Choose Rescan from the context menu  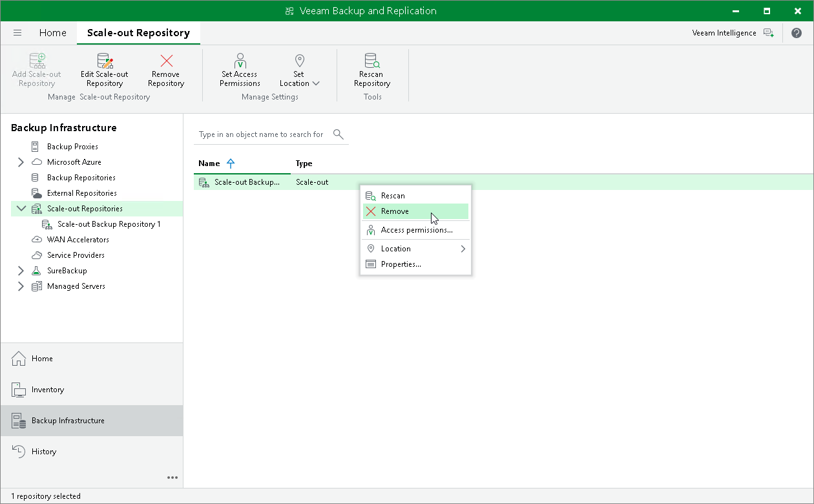pos(415,196)
